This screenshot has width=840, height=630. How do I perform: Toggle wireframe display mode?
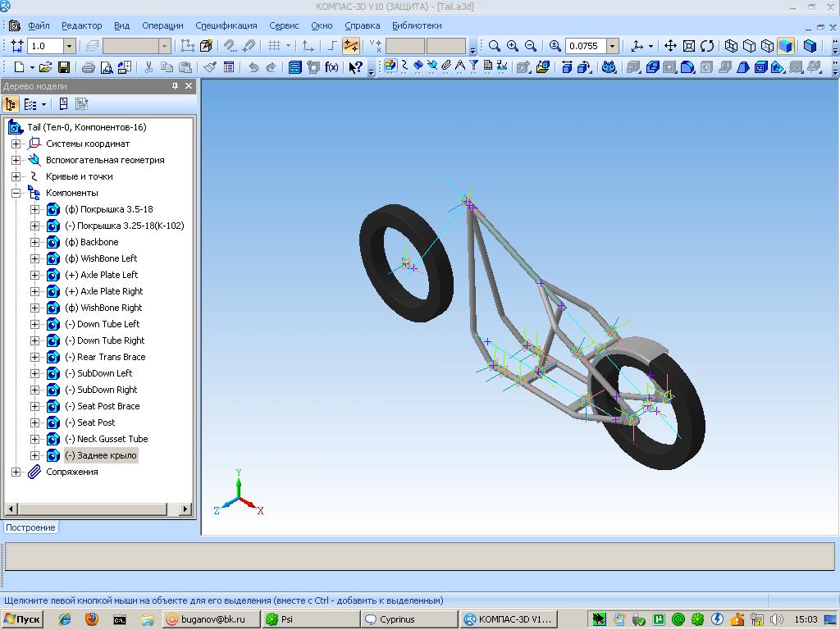point(731,46)
